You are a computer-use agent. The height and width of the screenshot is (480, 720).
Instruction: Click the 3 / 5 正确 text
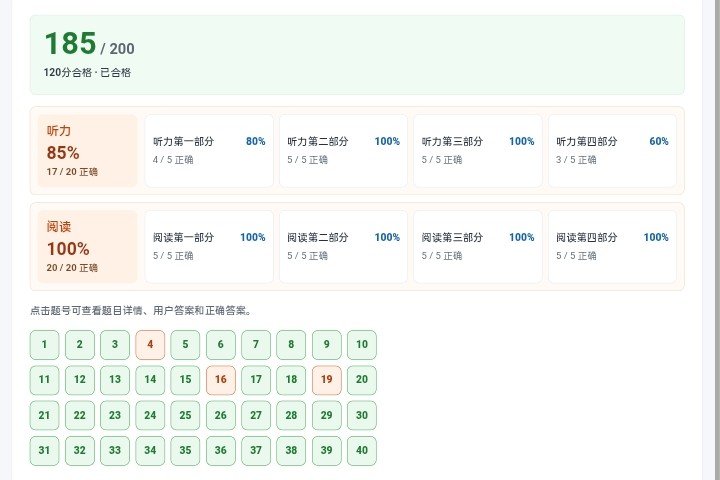tap(576, 160)
